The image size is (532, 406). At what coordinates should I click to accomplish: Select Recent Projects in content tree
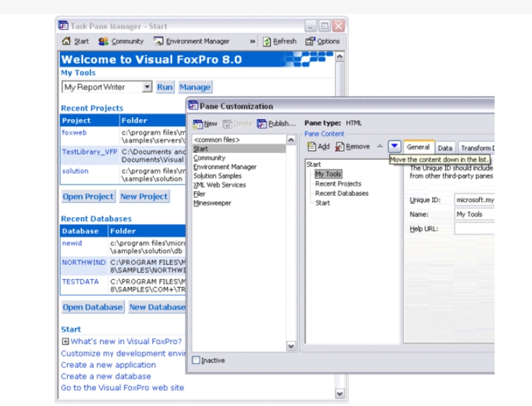click(x=338, y=184)
